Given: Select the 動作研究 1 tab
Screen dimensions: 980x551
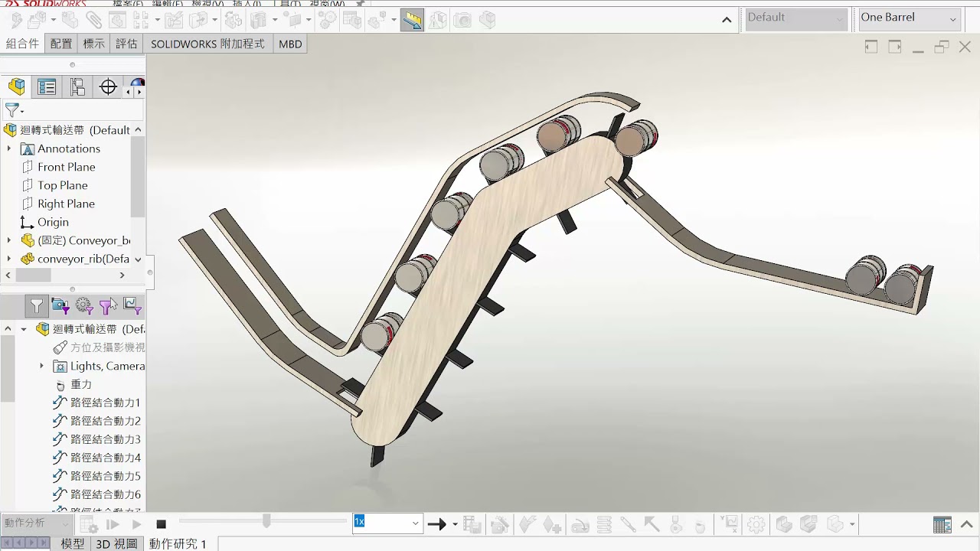Looking at the screenshot, I should click(x=178, y=543).
